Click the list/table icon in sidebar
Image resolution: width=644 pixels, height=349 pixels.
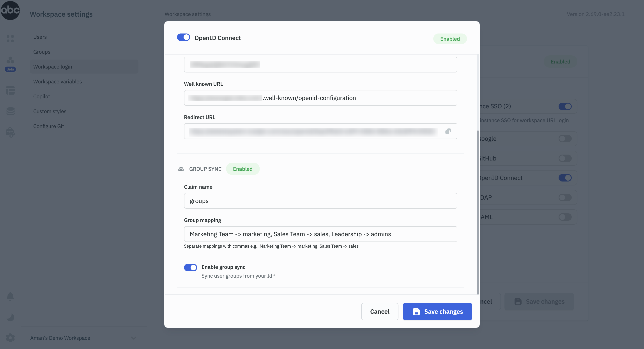pyautogui.click(x=10, y=91)
